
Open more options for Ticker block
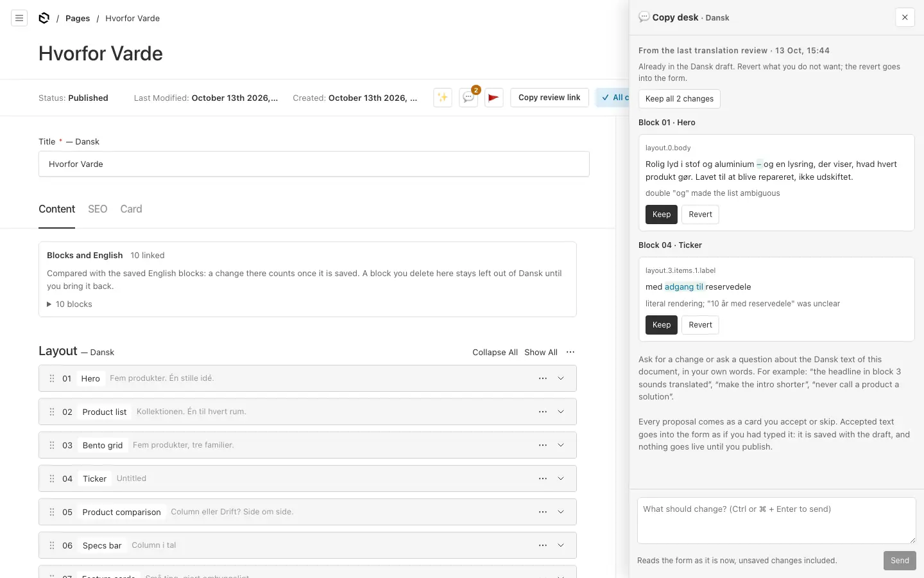pos(543,478)
